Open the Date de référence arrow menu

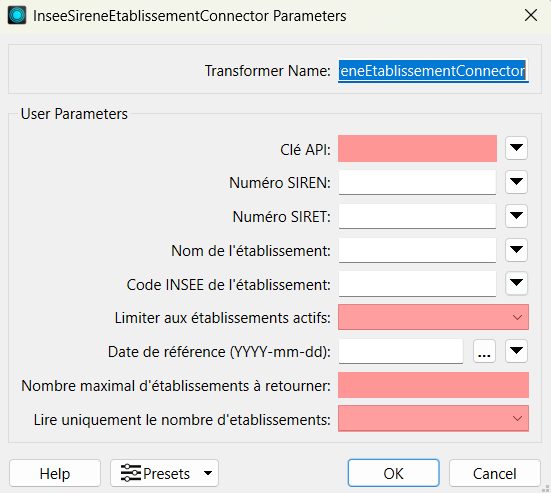coord(516,351)
